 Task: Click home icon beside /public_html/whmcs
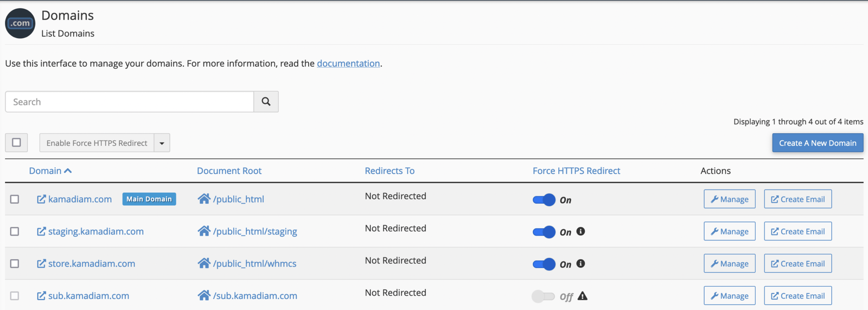[x=204, y=263]
